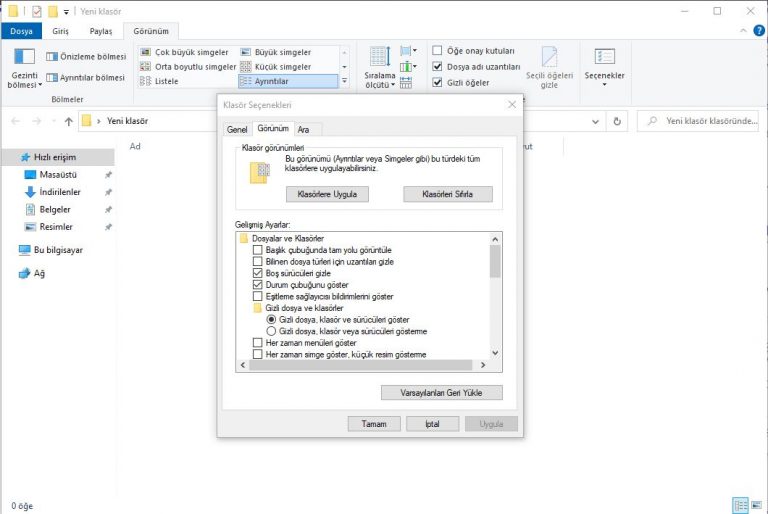Select Büyük simgeler layout
This screenshot has height=514, width=768.
coord(277,52)
